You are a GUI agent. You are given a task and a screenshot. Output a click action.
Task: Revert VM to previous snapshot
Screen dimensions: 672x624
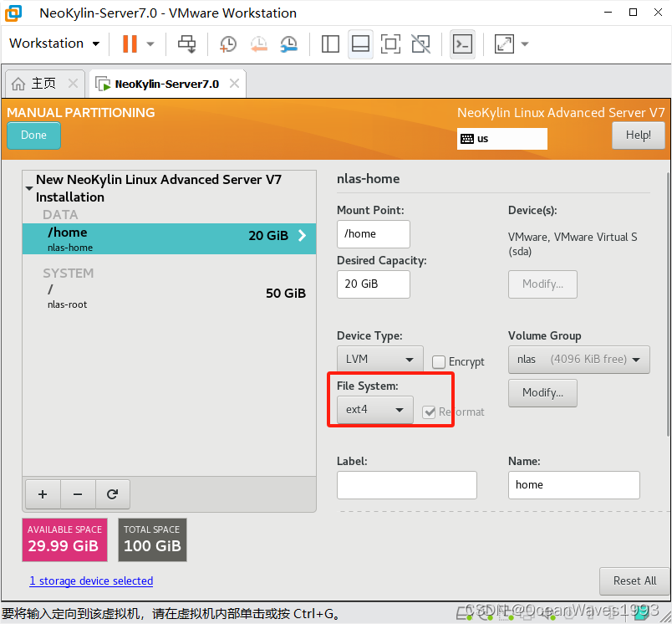tap(259, 43)
